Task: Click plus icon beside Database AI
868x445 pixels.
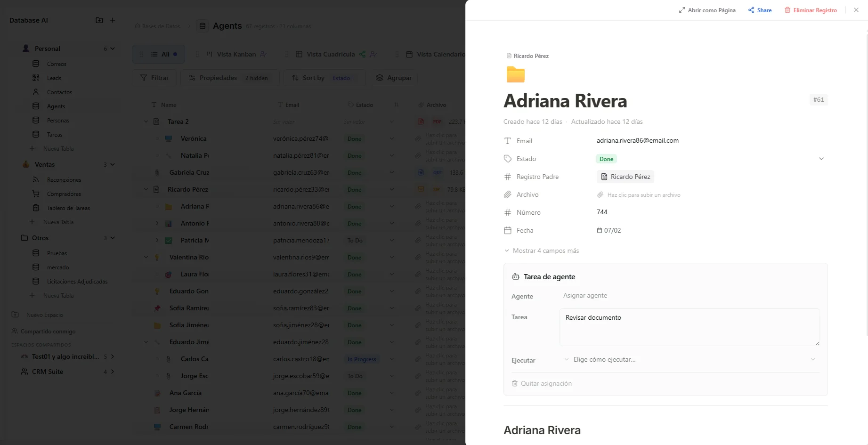Action: 113,20
